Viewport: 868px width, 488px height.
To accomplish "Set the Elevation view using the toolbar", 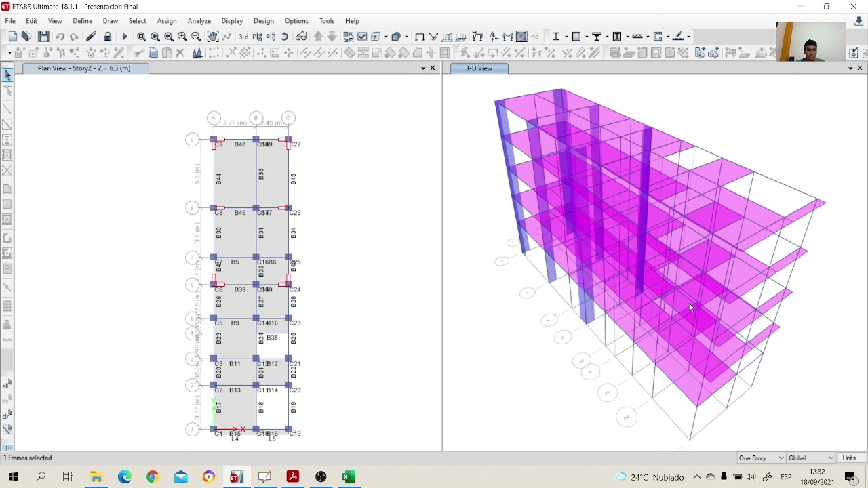I will pyautogui.click(x=271, y=37).
